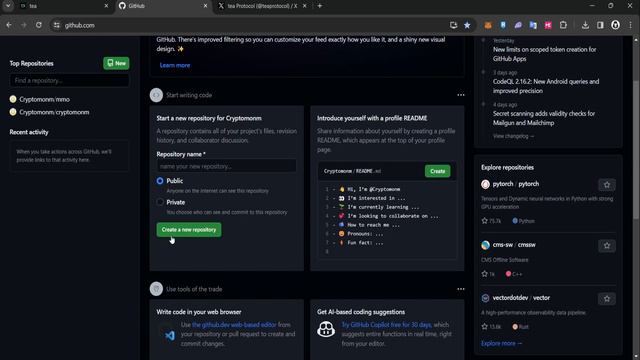Open Try GitHub Copilot free for 30 days link
This screenshot has height=360, width=640.
[387, 325]
